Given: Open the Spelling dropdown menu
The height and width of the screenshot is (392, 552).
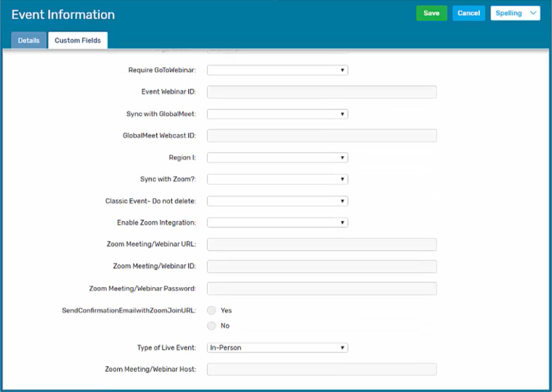Looking at the screenshot, I should pos(515,13).
